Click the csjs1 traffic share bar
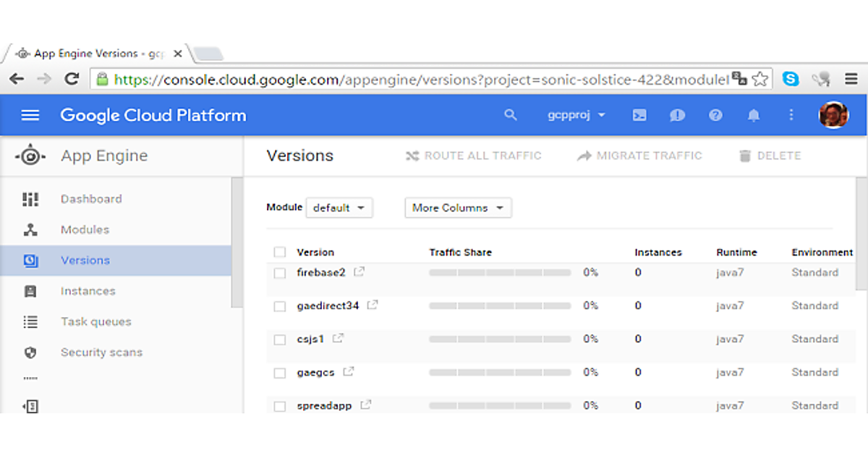868x456 pixels. [500, 339]
